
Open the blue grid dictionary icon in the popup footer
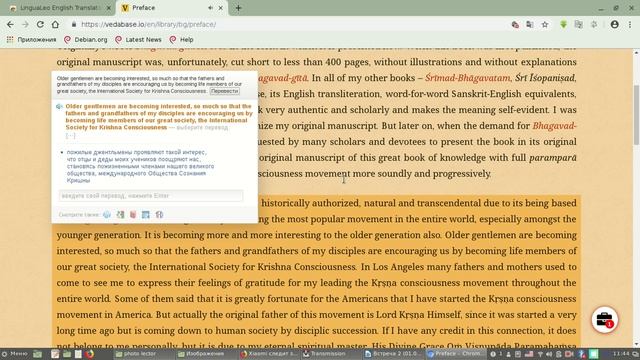tap(146, 214)
